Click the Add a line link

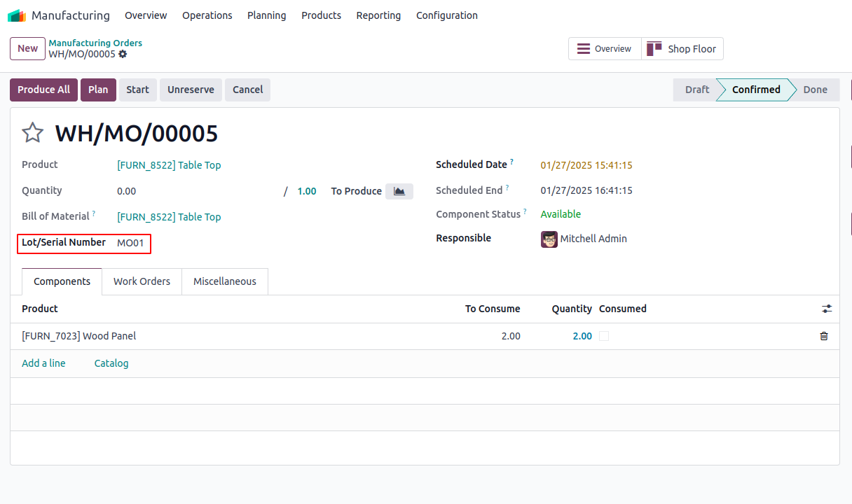pos(43,363)
